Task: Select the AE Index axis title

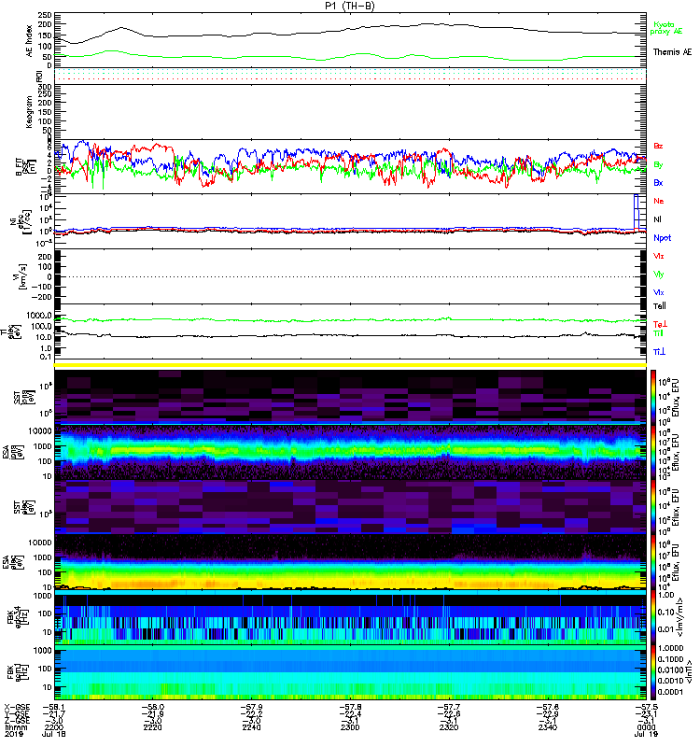Action: (x=29, y=41)
